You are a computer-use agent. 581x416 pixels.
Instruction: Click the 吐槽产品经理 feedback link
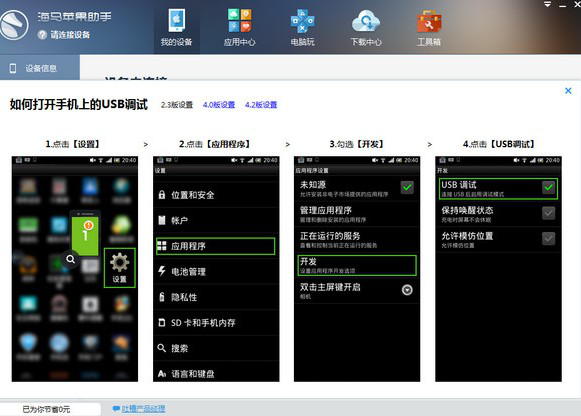143,409
